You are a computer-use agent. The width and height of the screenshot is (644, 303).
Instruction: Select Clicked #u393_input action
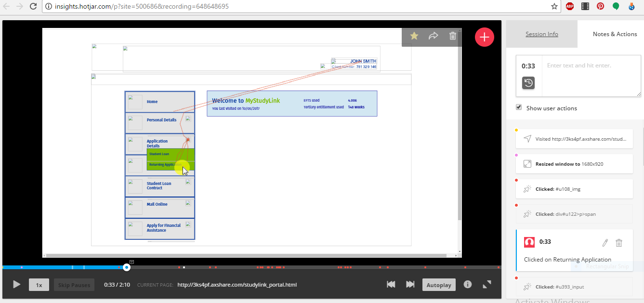point(574,287)
